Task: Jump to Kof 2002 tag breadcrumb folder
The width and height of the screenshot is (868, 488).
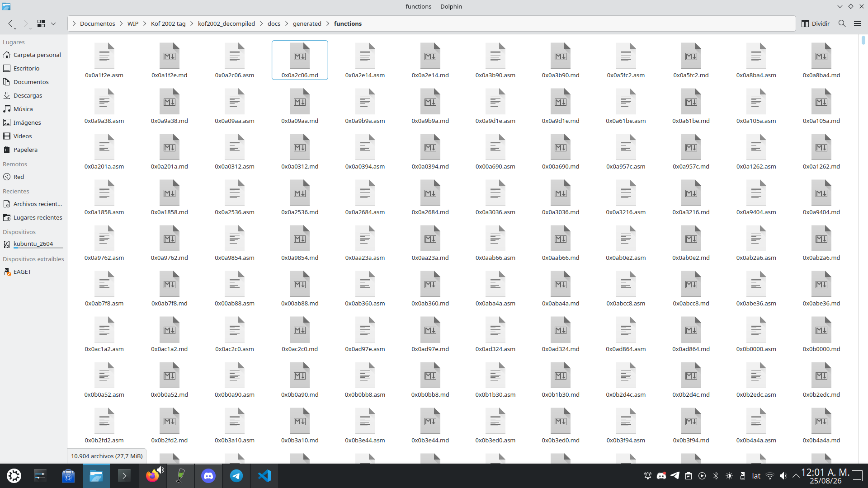Action: click(168, 23)
